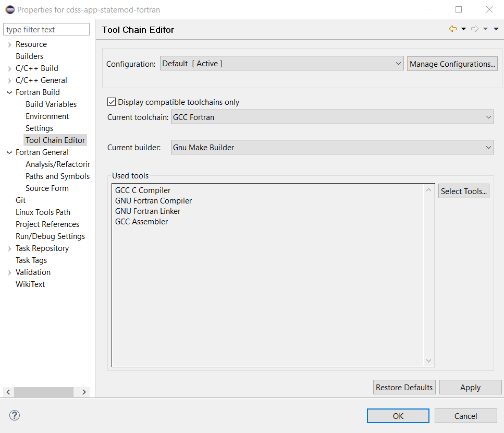Open the Current builder dropdown
Screen dimensions: 504x433
point(333,147)
